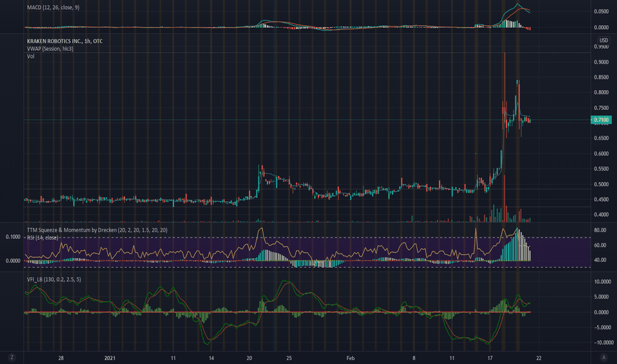Open the USD currency selector on price axis
This screenshot has height=364, width=617.
(x=604, y=40)
